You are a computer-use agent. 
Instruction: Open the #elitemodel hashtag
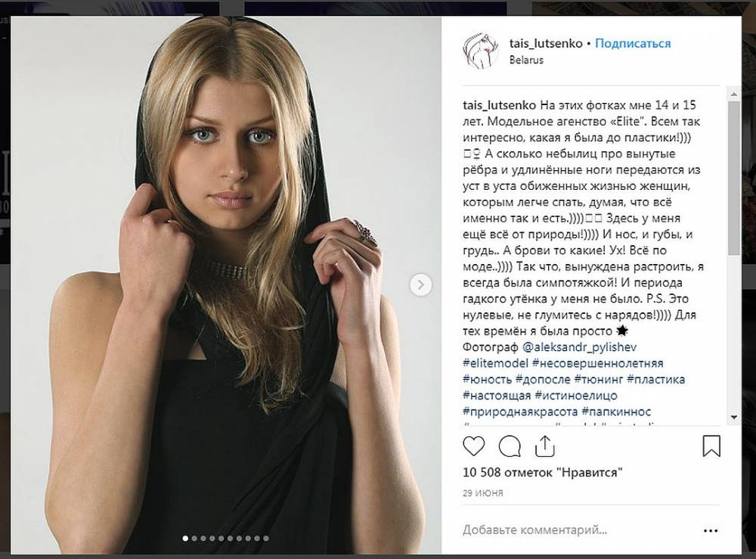pyautogui.click(x=495, y=363)
